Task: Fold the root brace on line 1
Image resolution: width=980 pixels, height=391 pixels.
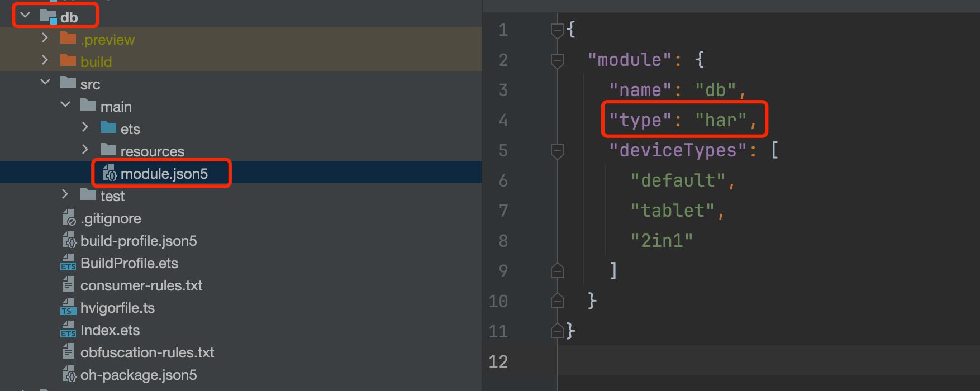Action: point(557,30)
